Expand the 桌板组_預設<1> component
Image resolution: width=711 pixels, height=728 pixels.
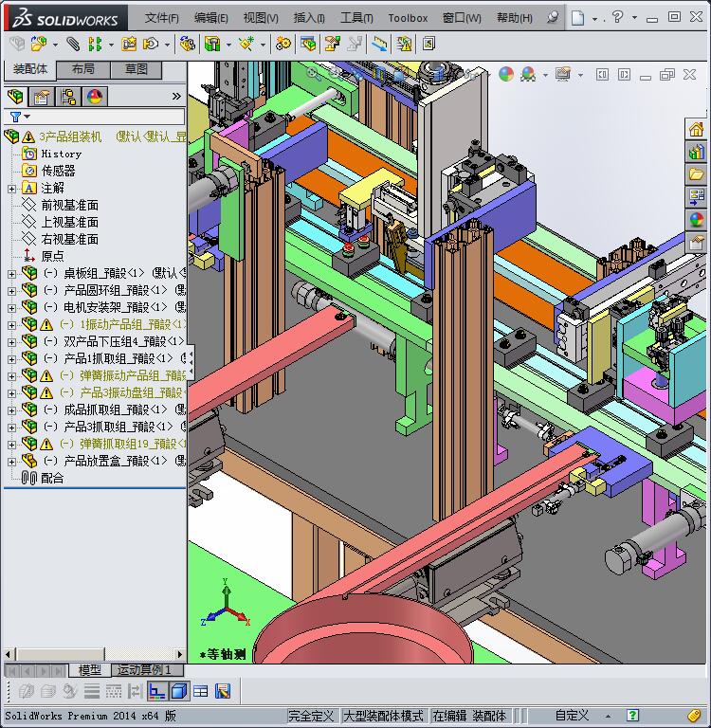click(x=11, y=274)
